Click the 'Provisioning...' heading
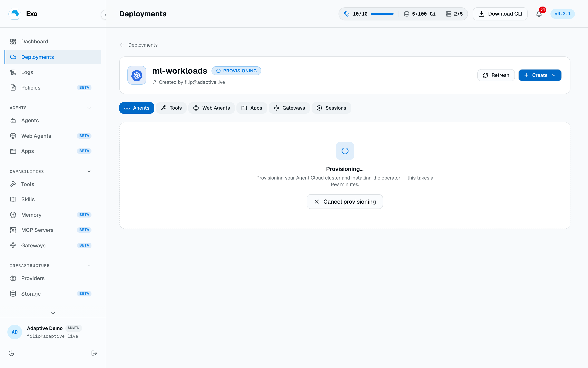Image resolution: width=588 pixels, height=368 pixels. pyautogui.click(x=345, y=169)
